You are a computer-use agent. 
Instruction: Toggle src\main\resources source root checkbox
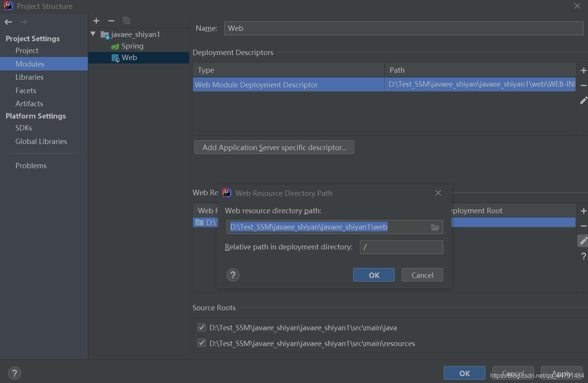point(202,343)
